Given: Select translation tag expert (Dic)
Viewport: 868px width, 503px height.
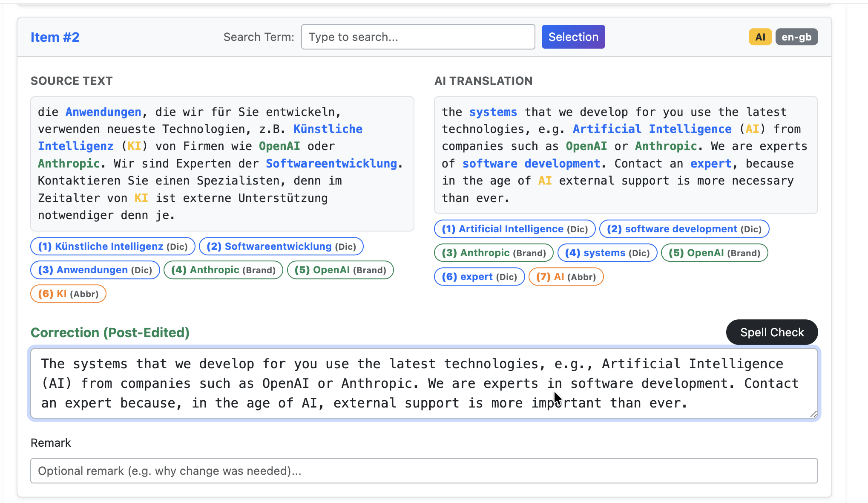Looking at the screenshot, I should [x=479, y=277].
